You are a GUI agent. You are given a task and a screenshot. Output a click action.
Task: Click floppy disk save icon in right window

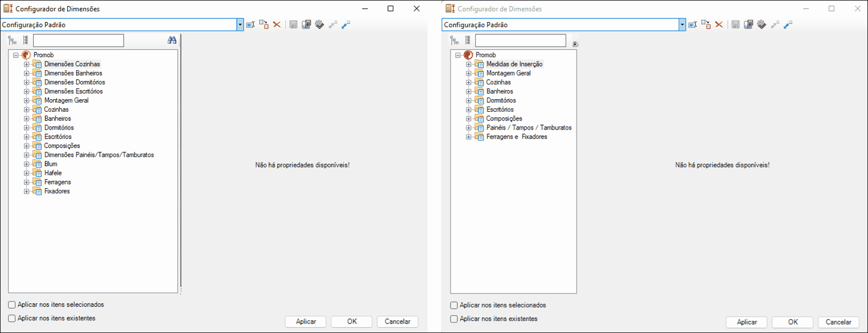click(x=736, y=25)
